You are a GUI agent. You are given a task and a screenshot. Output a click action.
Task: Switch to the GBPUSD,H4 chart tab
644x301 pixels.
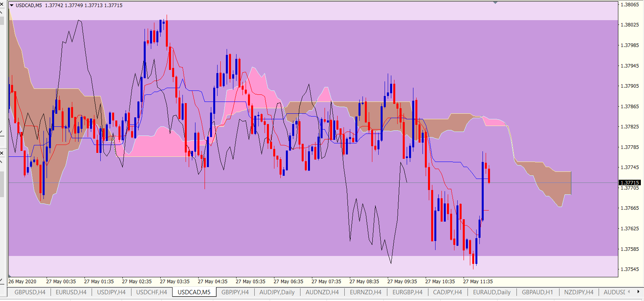pyautogui.click(x=30, y=292)
